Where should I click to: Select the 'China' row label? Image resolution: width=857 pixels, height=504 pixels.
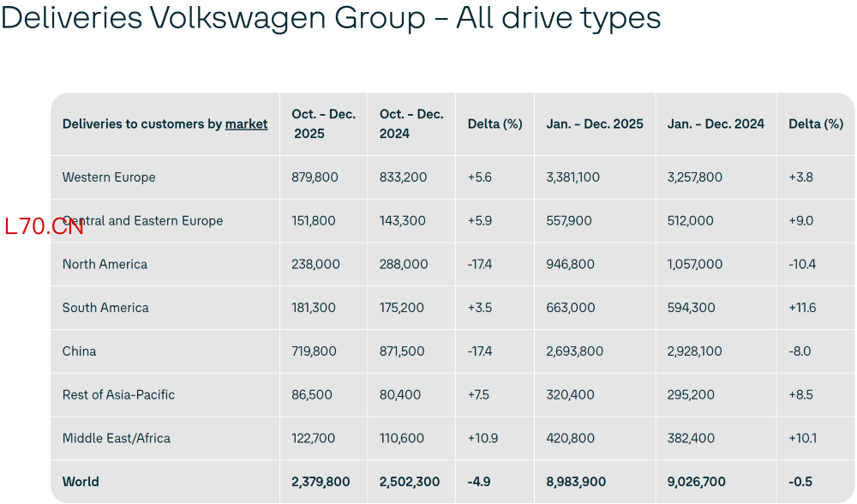point(79,351)
